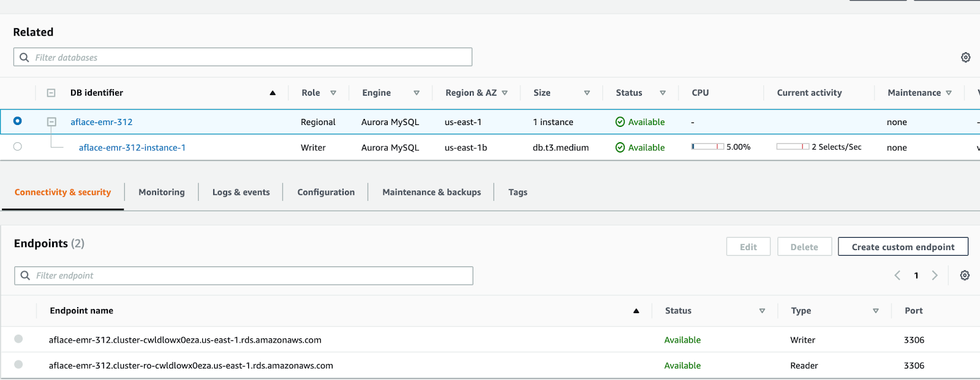
Task: Select the aflace-emr-312-instance-1 radio button
Action: coord(17,146)
